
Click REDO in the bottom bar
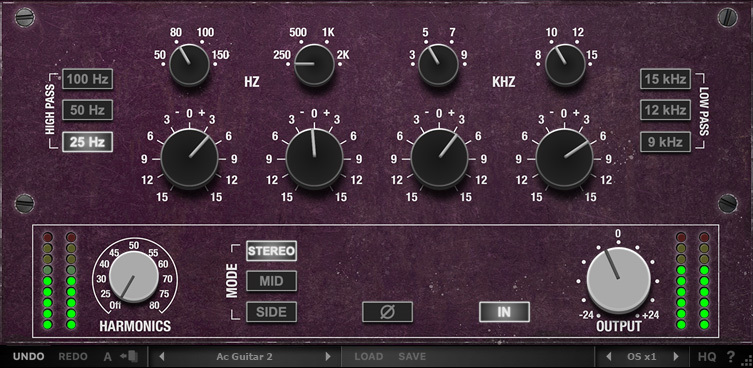point(73,356)
